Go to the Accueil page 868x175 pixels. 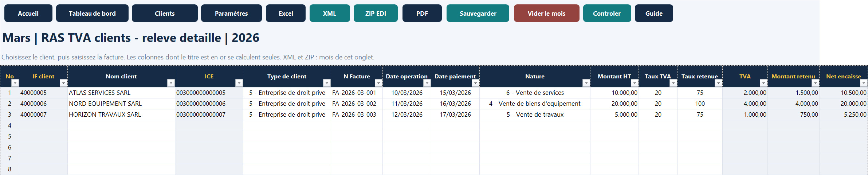[x=28, y=13]
